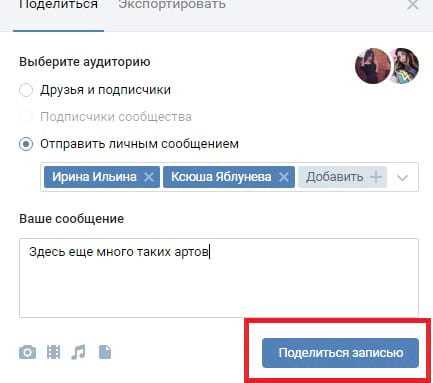Attach audio with the music note icon
The width and height of the screenshot is (433, 383).
coord(79,352)
